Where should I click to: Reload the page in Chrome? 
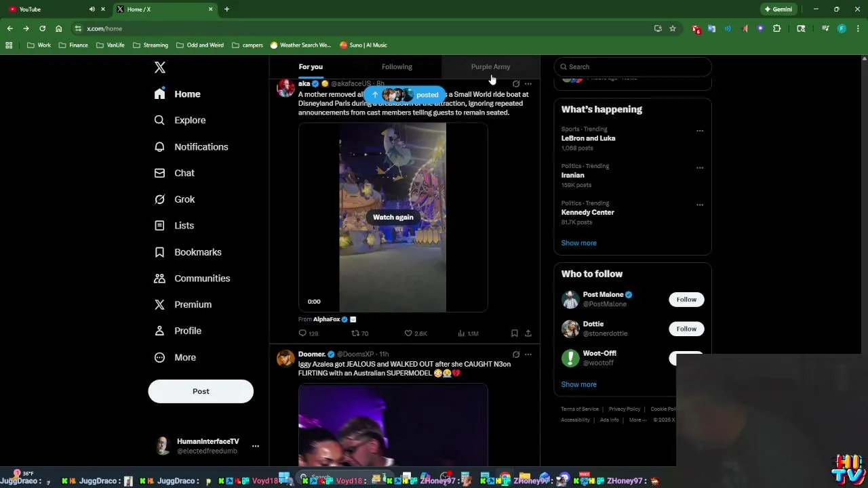(42, 28)
